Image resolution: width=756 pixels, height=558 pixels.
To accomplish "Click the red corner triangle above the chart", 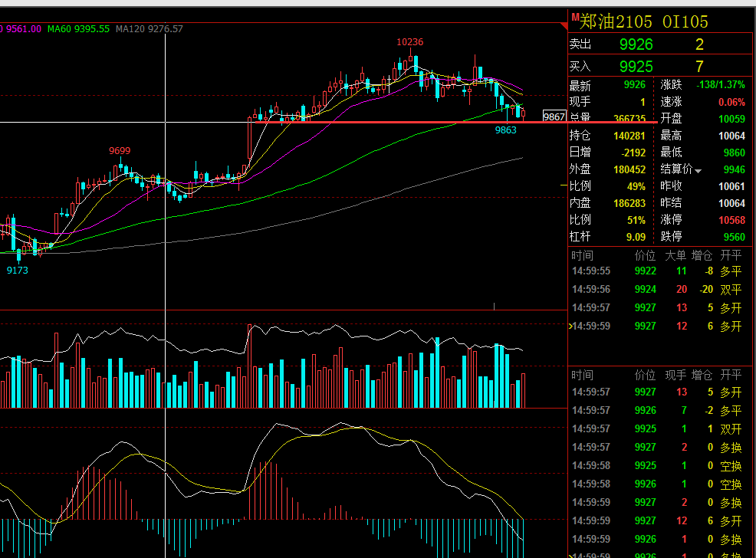I will [x=564, y=26].
